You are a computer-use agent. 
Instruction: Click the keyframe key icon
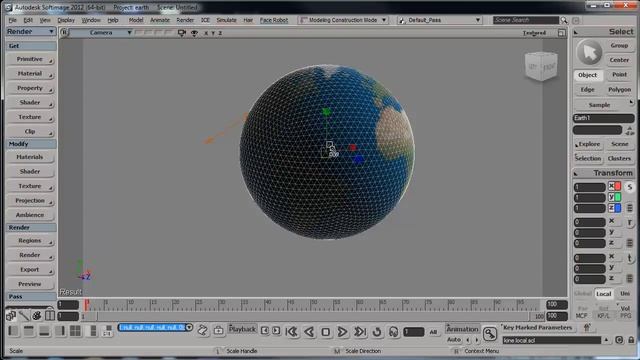click(489, 333)
